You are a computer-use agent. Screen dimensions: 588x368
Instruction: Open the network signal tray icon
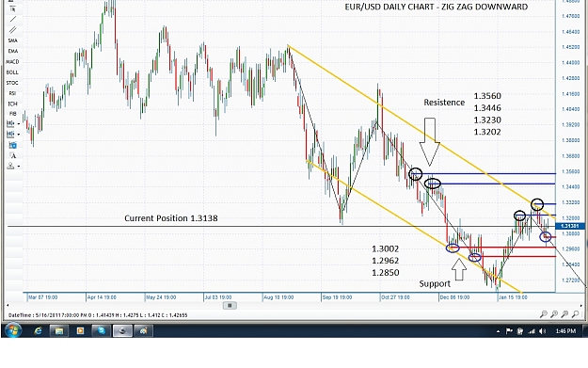point(532,331)
